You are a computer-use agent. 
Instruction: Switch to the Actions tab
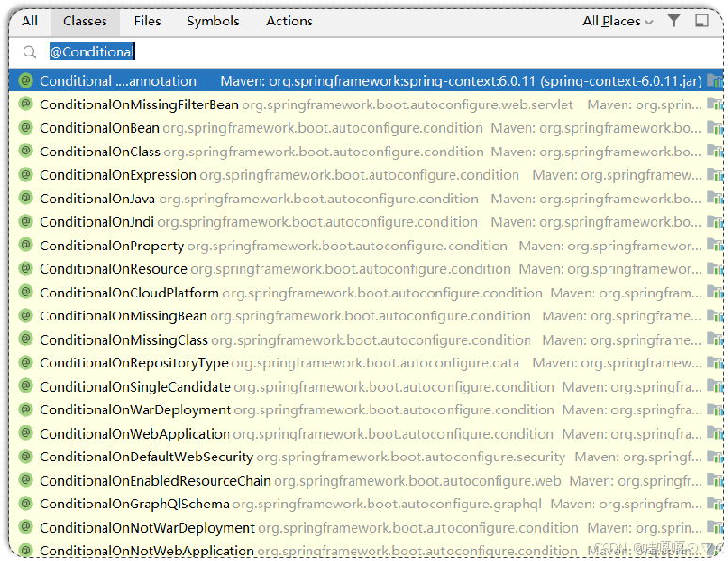point(290,22)
